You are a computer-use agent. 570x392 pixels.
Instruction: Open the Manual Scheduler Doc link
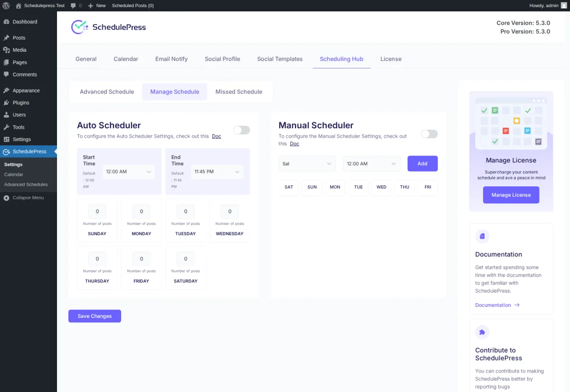(294, 143)
